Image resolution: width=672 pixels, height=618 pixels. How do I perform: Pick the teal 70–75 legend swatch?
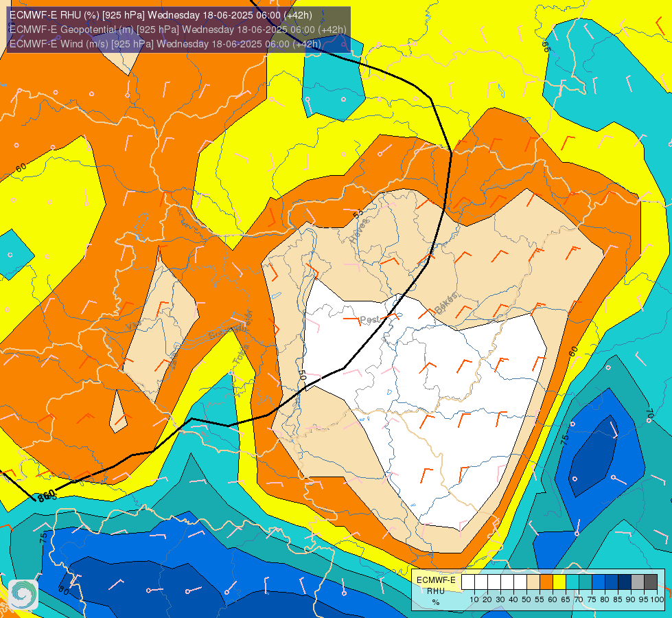[586, 582]
